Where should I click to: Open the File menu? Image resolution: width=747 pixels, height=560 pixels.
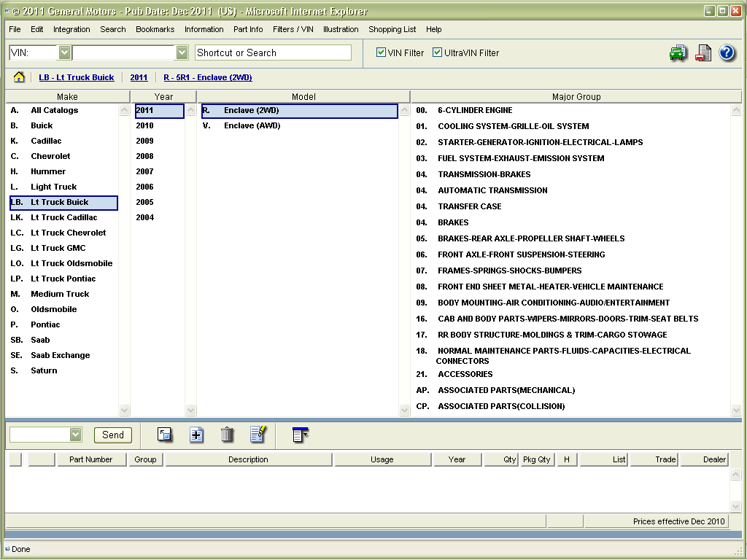coord(15,29)
